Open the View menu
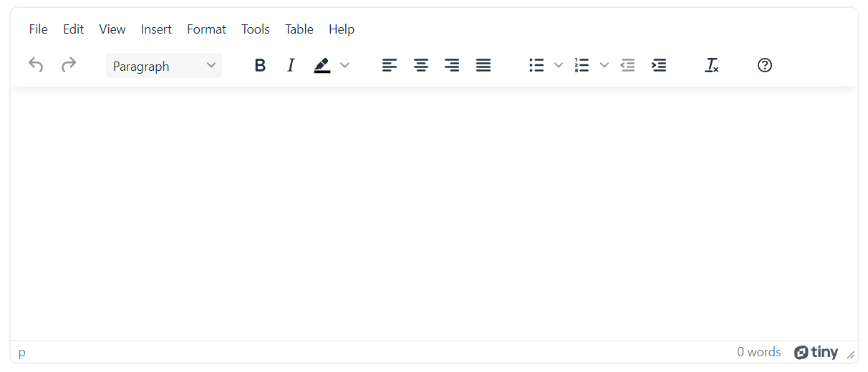The height and width of the screenshot is (372, 868). [x=112, y=29]
